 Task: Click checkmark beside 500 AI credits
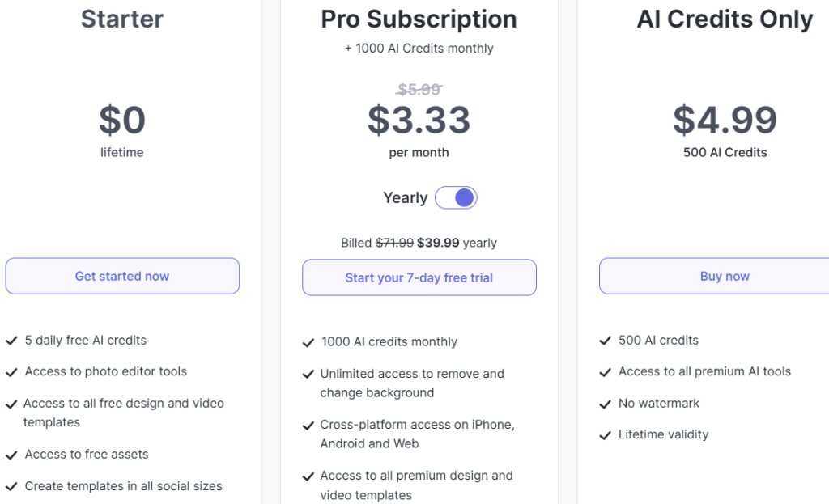(x=606, y=341)
